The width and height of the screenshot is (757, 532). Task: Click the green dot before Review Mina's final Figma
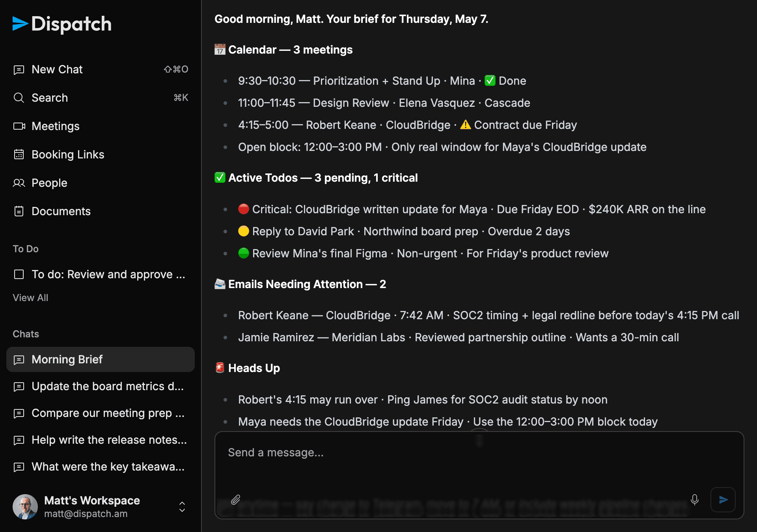(244, 253)
